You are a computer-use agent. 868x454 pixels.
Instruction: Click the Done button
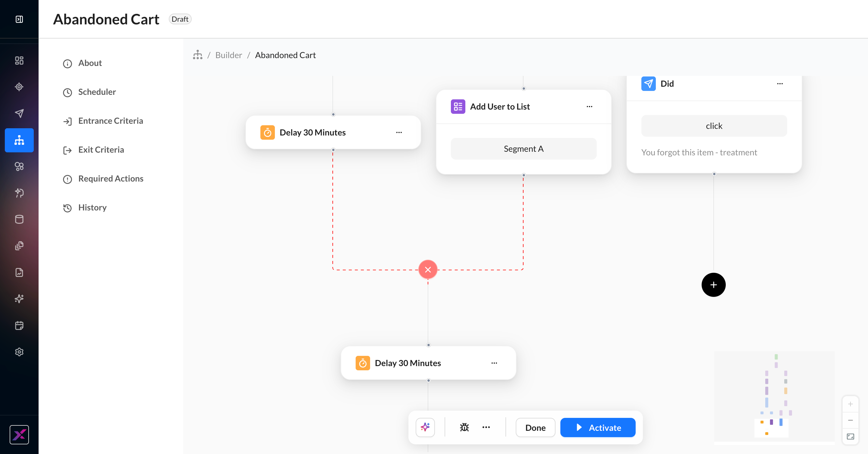coord(536,428)
